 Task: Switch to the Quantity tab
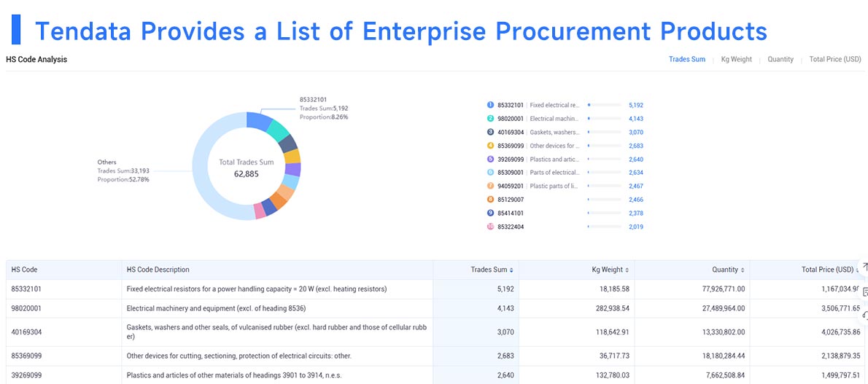click(780, 59)
